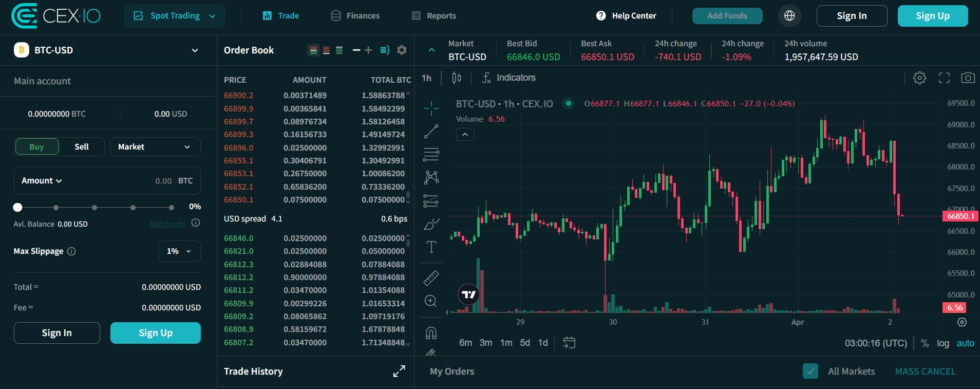
Task: Open the Amount unit dropdown
Action: click(42, 181)
